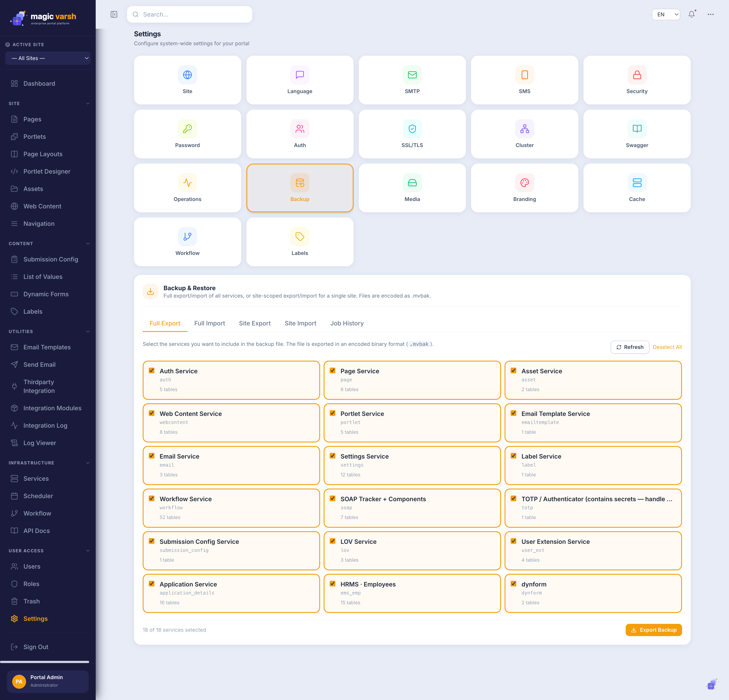
Task: Collapse the UTILITIES sidebar section
Action: pos(88,332)
